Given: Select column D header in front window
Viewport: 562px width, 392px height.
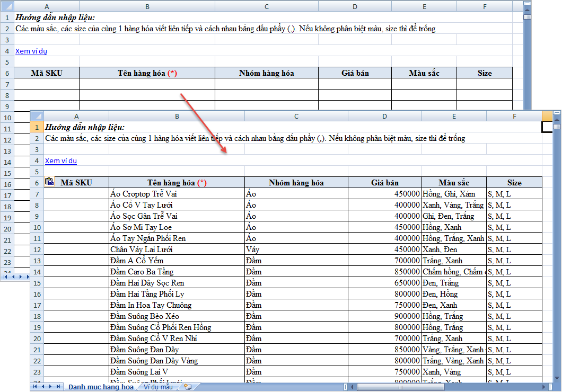Looking at the screenshot, I should [x=384, y=116].
